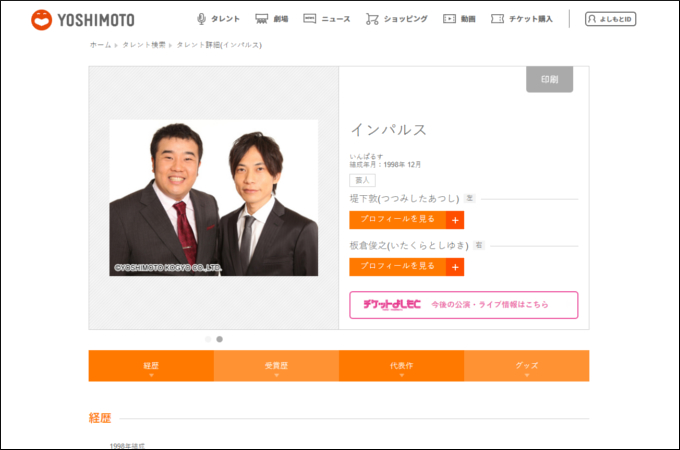Open the 劇場 menu item
The height and width of the screenshot is (450, 680).
[x=271, y=19]
